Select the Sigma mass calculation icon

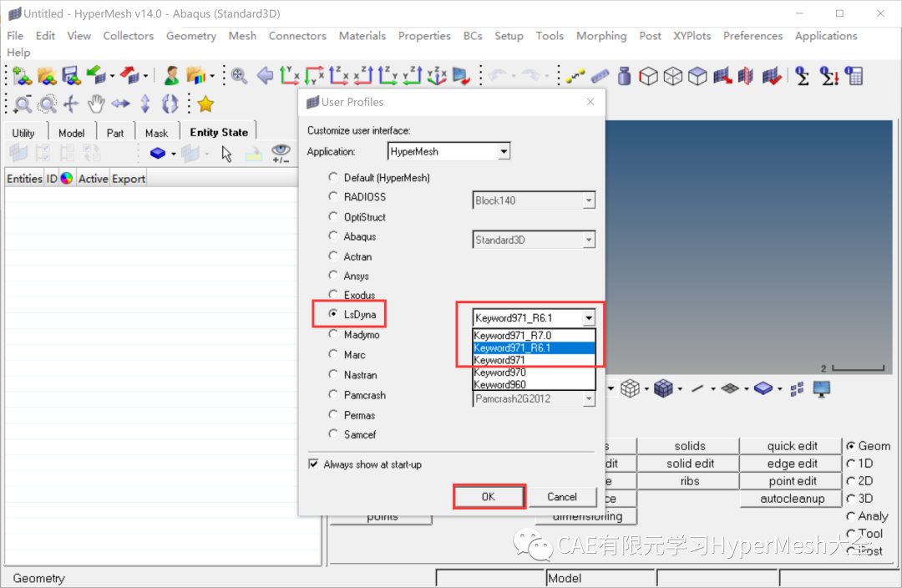tap(803, 75)
